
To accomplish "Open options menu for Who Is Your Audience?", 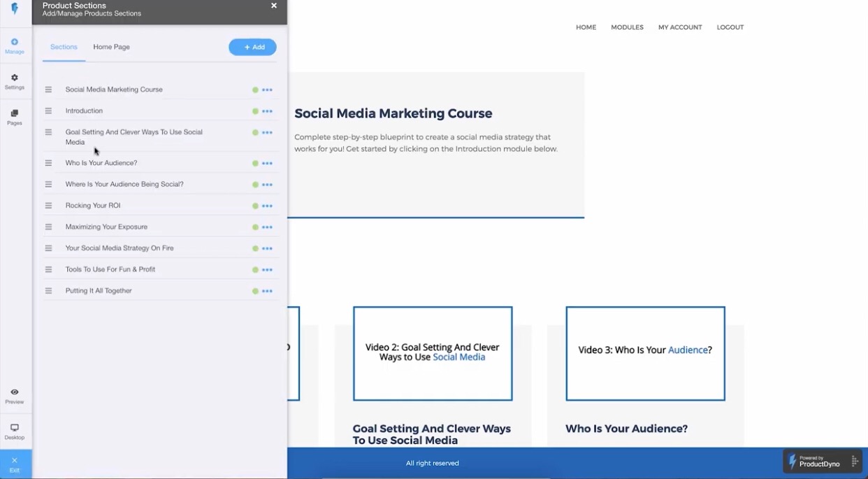I will (x=267, y=164).
